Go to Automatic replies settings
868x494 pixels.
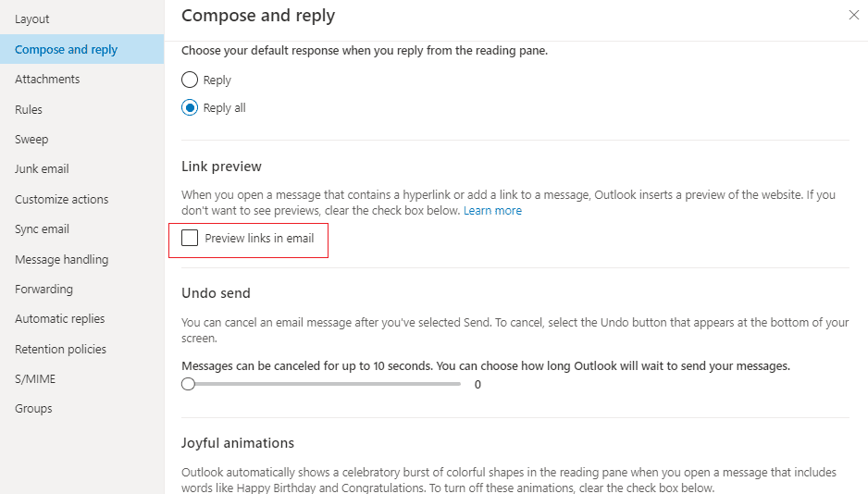59,319
